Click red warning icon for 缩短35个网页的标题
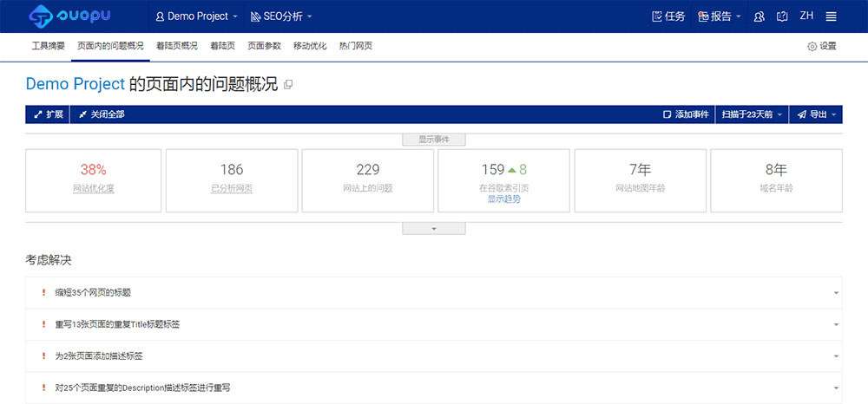The height and width of the screenshot is (404, 868). point(43,292)
